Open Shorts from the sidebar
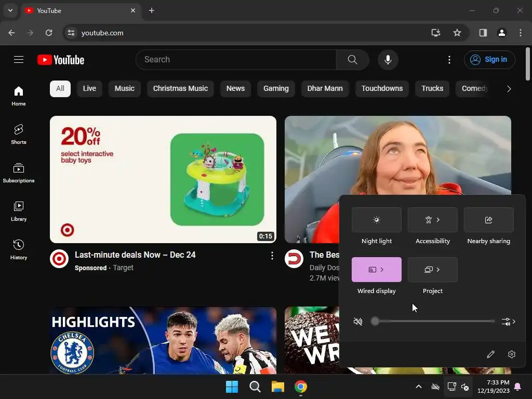 [x=19, y=135]
